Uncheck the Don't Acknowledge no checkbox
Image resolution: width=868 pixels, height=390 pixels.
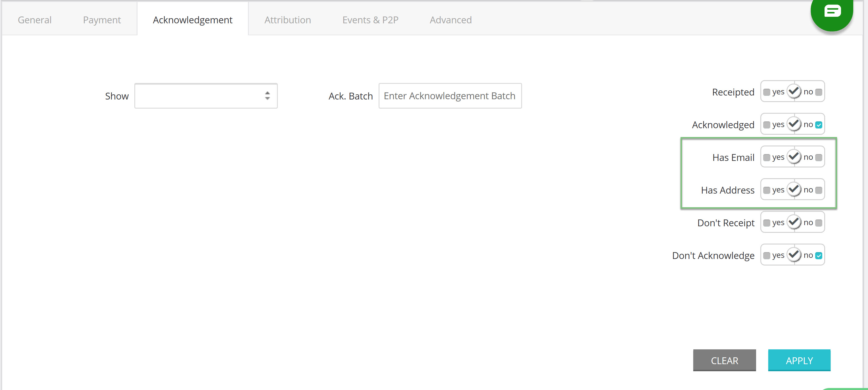tap(819, 256)
